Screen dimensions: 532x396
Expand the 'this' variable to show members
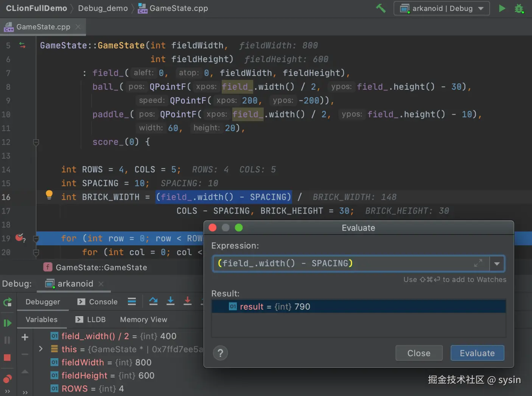40,349
